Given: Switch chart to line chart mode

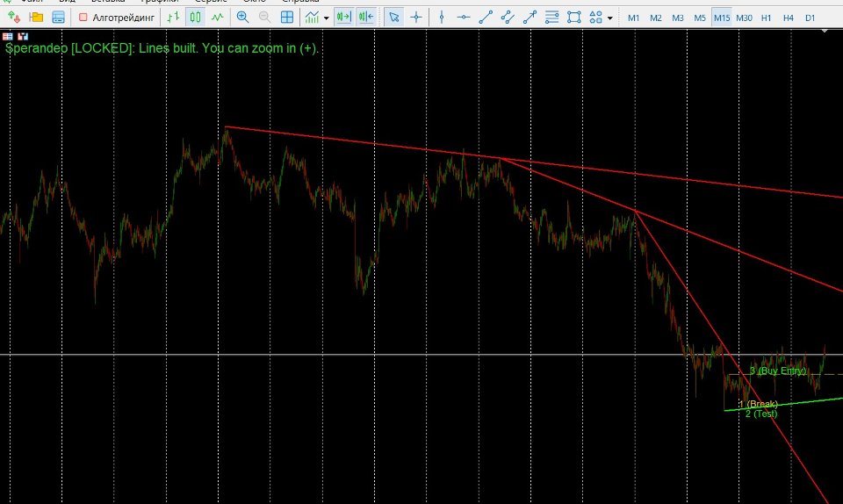Looking at the screenshot, I should (x=217, y=18).
